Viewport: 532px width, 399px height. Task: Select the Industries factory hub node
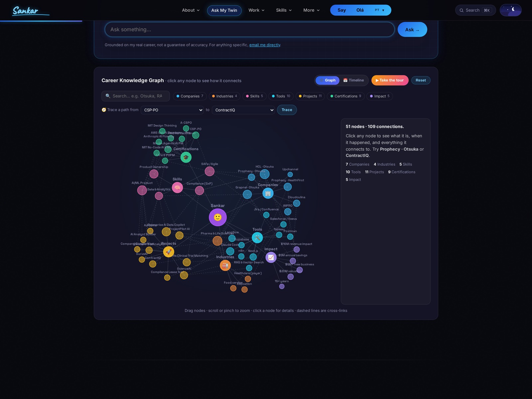coord(225,265)
